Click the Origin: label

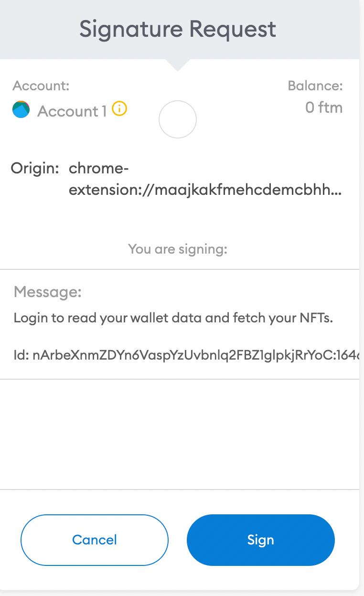[35, 168]
